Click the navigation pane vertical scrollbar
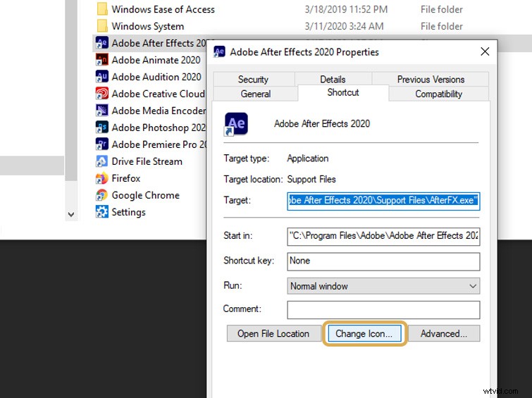This screenshot has width=532, height=398. (71, 90)
